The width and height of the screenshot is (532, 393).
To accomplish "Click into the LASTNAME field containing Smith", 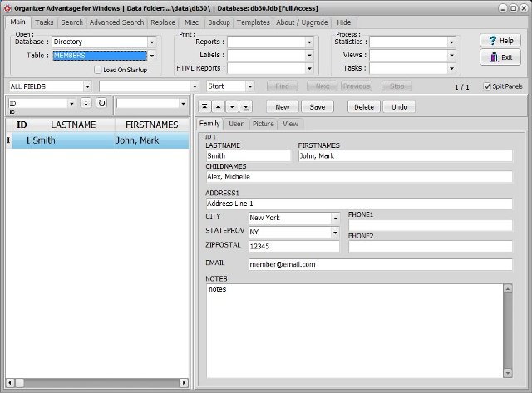I will point(249,156).
